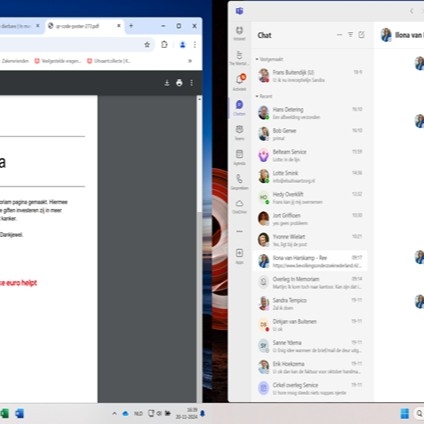
Task: Open the Zakenvrienden bookmark
Action: point(15,61)
